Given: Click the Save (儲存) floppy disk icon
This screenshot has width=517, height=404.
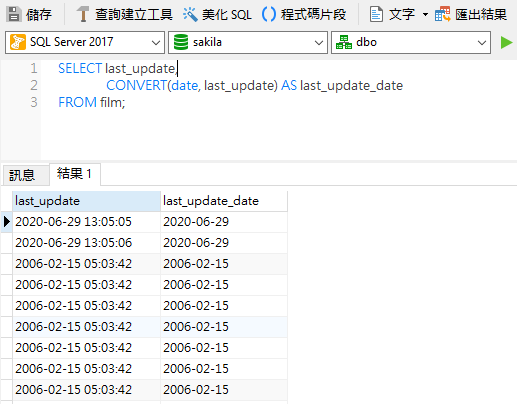Looking at the screenshot, I should [x=14, y=14].
